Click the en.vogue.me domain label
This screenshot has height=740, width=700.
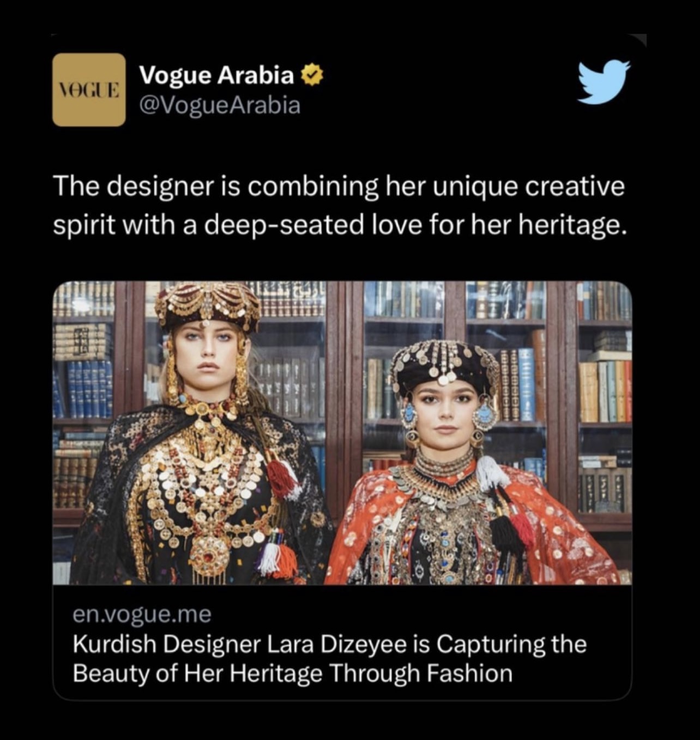pos(142,615)
